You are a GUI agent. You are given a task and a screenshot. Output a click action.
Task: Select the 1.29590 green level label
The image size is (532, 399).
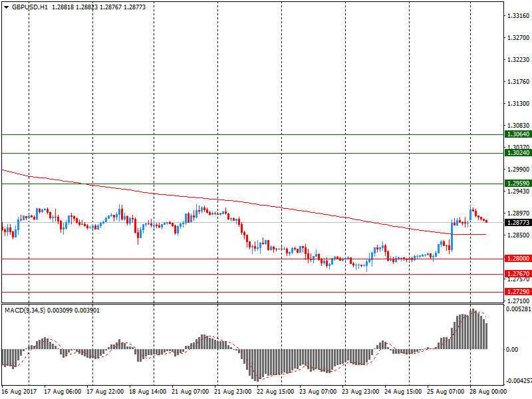click(x=518, y=184)
